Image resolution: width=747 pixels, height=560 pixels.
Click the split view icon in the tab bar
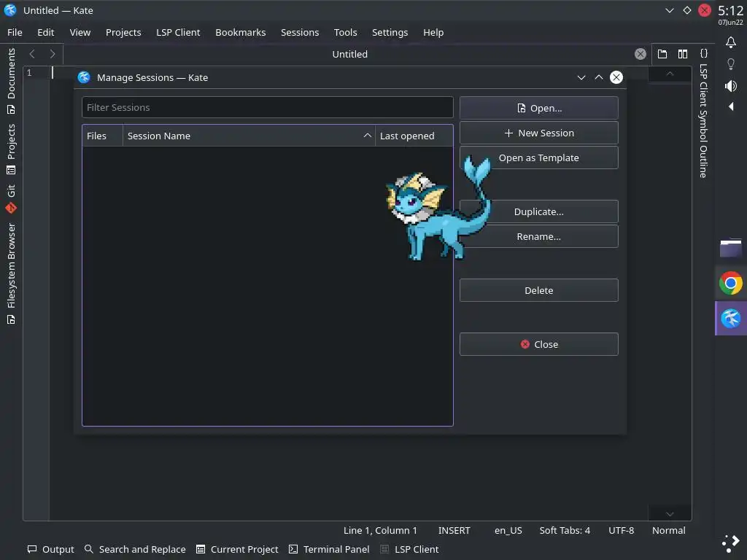[683, 54]
